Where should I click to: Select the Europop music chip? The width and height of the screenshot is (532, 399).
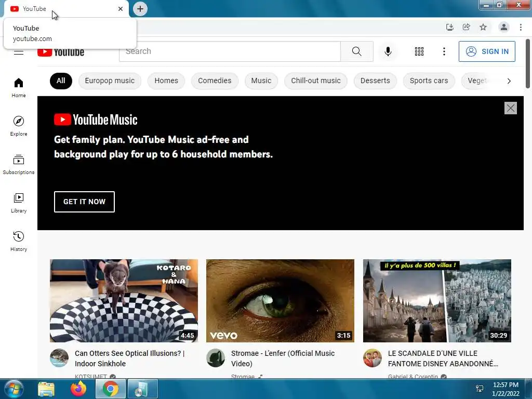(110, 81)
